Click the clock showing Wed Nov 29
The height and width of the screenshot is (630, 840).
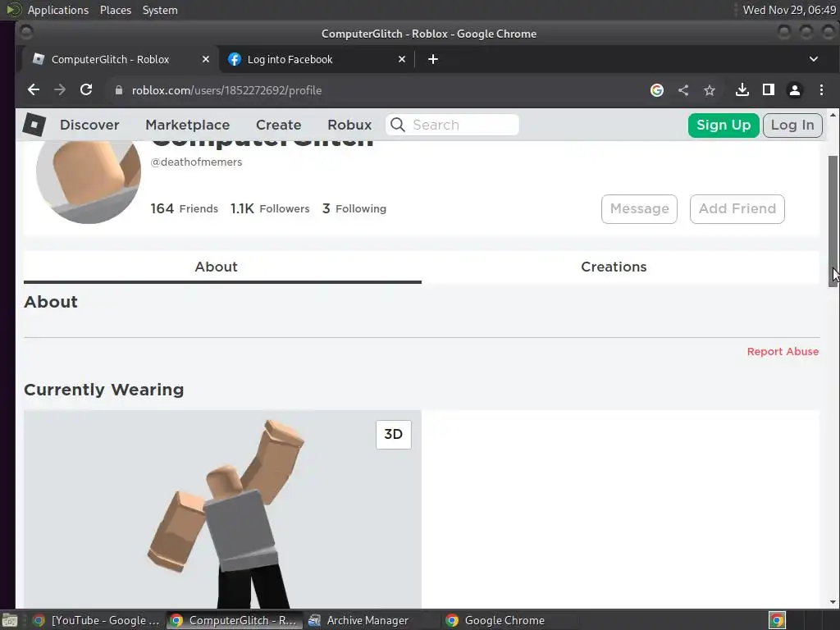[789, 10]
